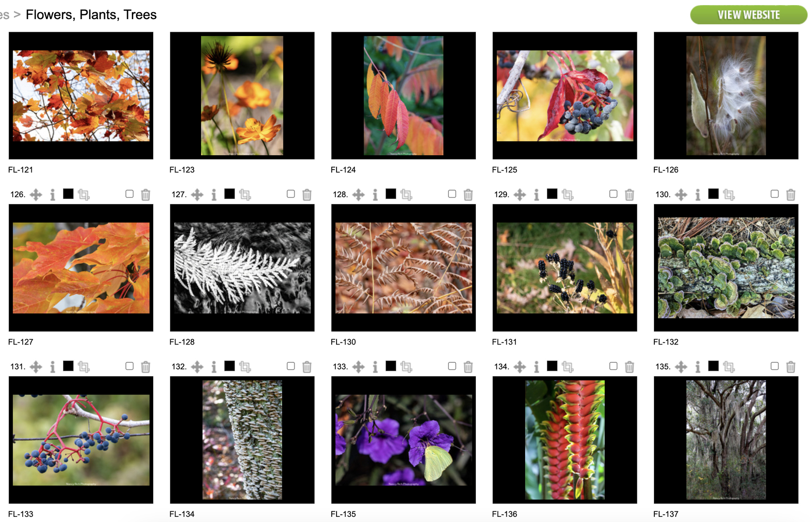The width and height of the screenshot is (812, 522).
Task: Click the trash icon for image 135
Action: coord(791,367)
